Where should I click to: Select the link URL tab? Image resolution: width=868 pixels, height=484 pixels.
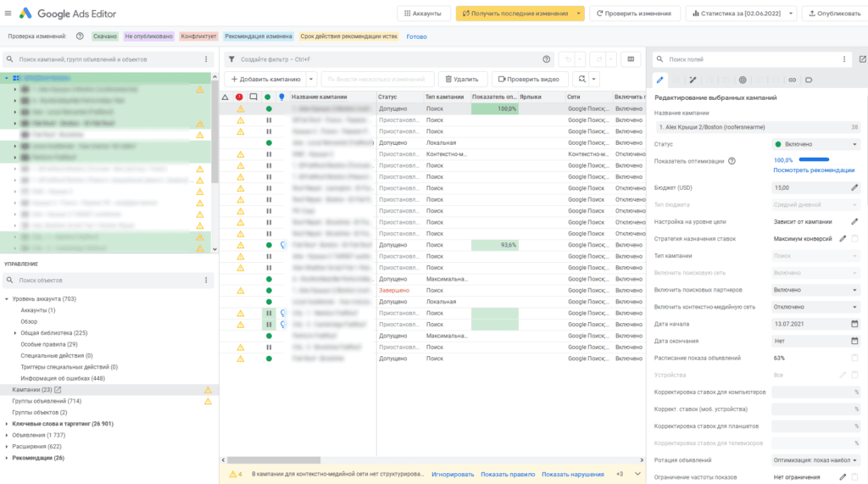pyautogui.click(x=793, y=80)
